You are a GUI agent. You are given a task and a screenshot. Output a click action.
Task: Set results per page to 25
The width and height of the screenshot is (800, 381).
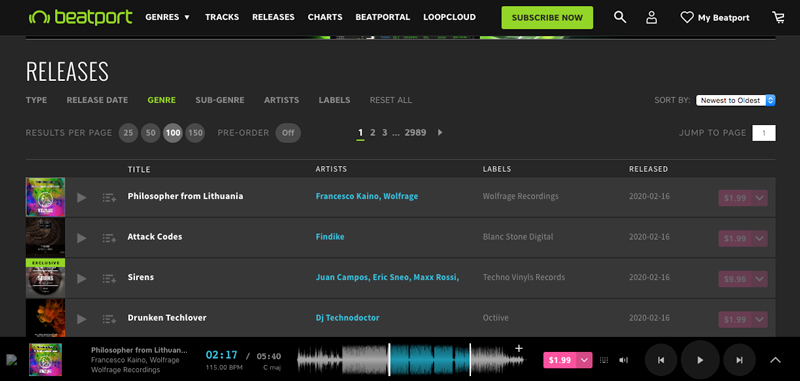tap(128, 133)
